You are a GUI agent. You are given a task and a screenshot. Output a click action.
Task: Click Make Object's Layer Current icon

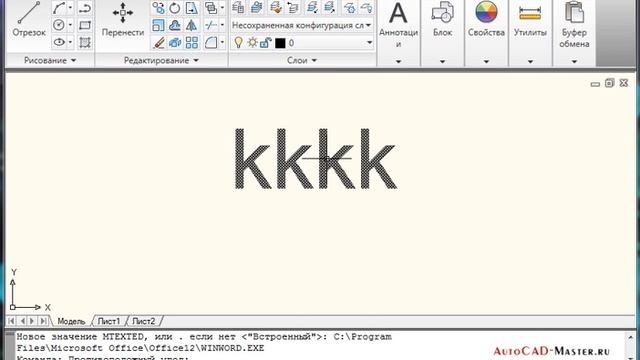tap(276, 7)
